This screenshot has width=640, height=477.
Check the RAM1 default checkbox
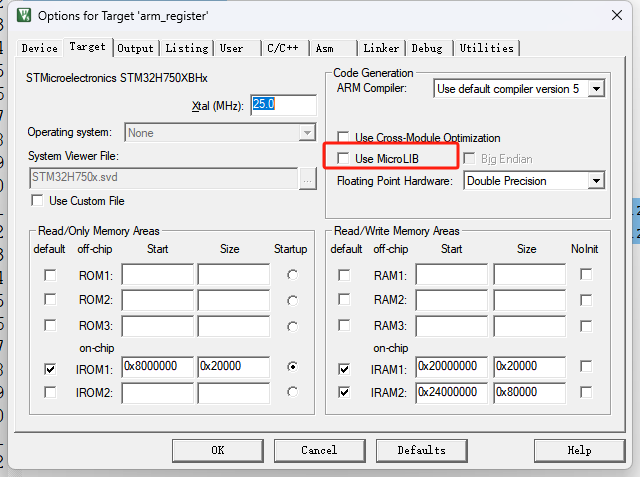click(x=344, y=275)
